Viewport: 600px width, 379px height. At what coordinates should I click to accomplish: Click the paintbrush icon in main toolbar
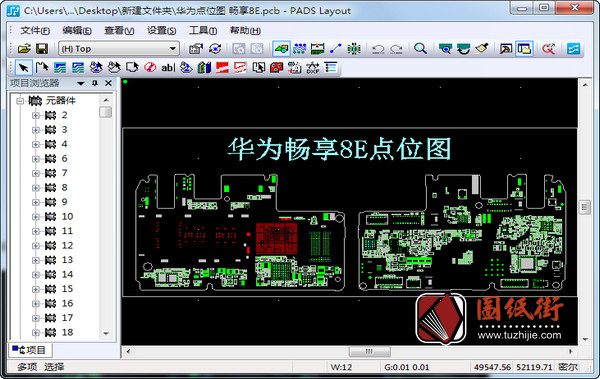(482, 49)
